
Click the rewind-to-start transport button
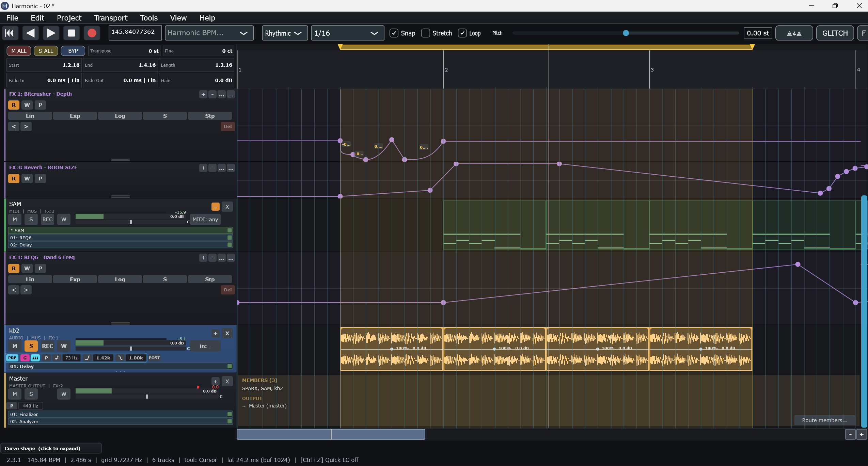[10, 33]
